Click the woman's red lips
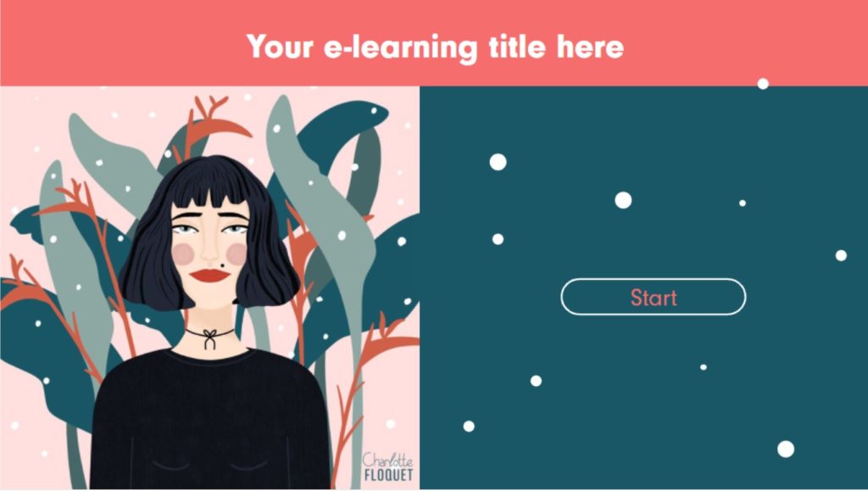Screen dimensions: 868x492 (210, 276)
